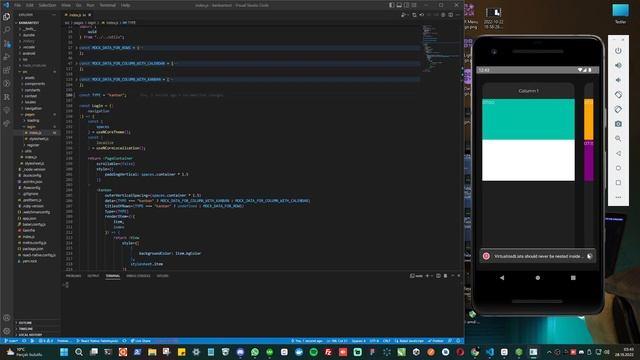Toggle the primary sidebar layout icon

[x=392, y=5]
